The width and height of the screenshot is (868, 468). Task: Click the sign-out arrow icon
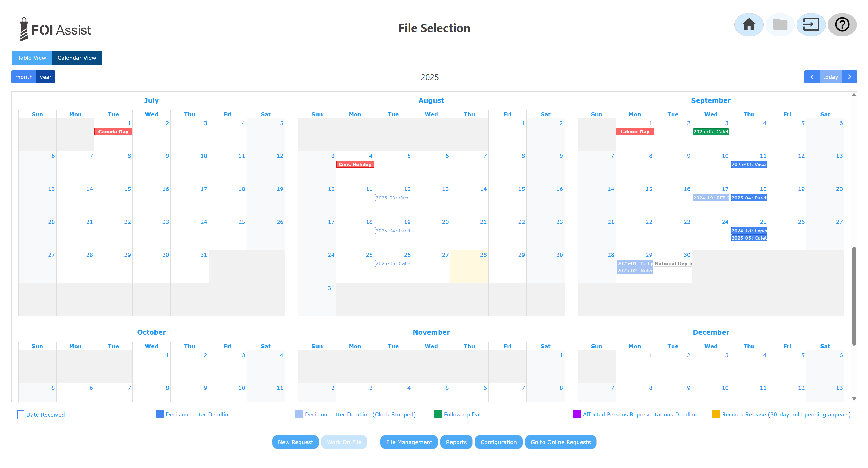(x=811, y=25)
